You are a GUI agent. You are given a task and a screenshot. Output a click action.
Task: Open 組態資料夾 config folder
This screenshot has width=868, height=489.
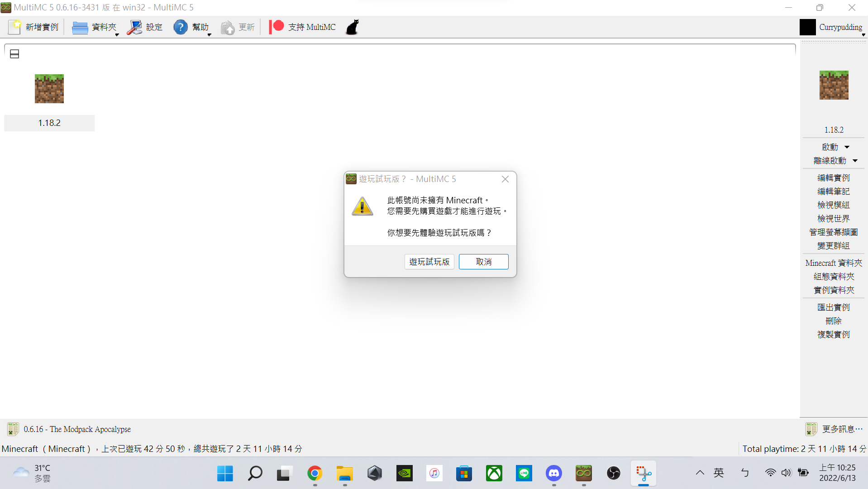tap(834, 277)
